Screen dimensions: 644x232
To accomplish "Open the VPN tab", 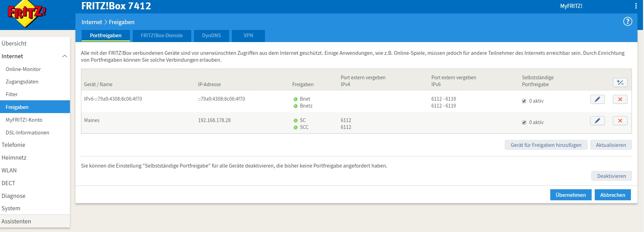I will pyautogui.click(x=248, y=36).
